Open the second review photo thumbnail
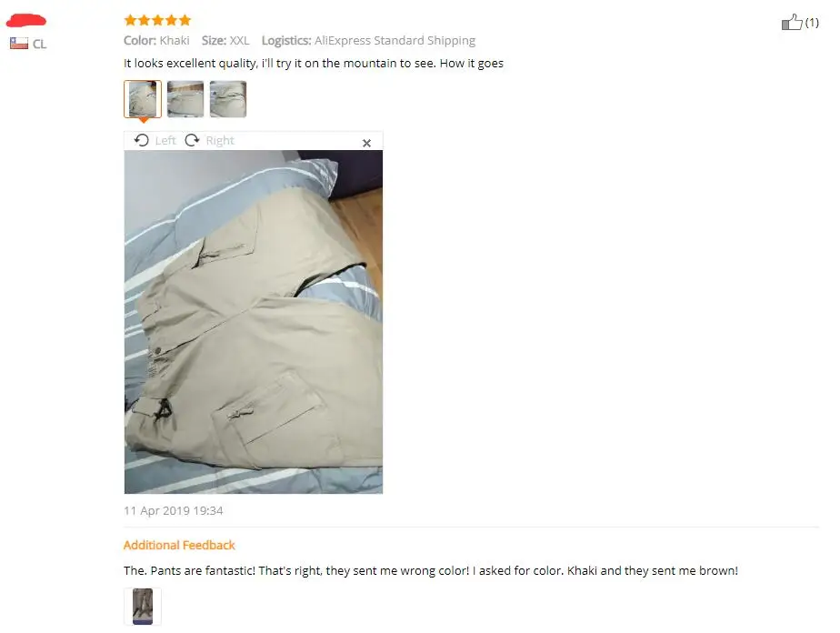The width and height of the screenshot is (840, 633). [x=185, y=98]
